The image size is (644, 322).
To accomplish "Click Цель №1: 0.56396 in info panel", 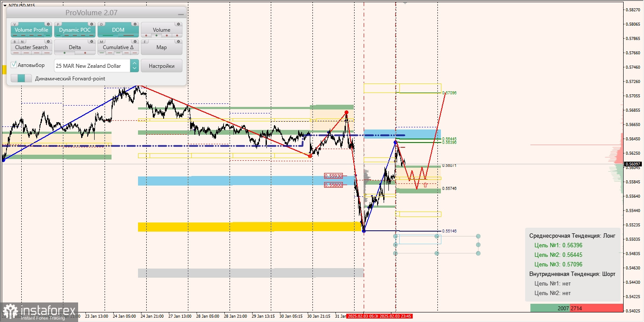I will click(559, 245).
